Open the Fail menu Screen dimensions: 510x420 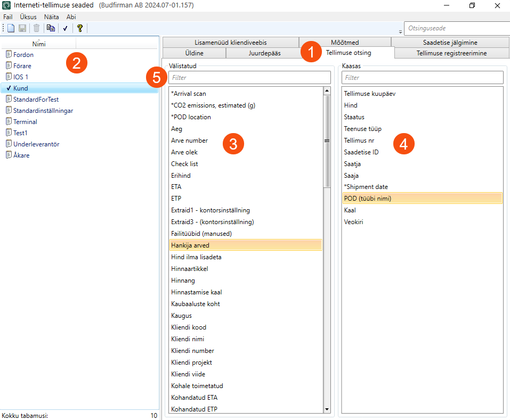[7, 17]
